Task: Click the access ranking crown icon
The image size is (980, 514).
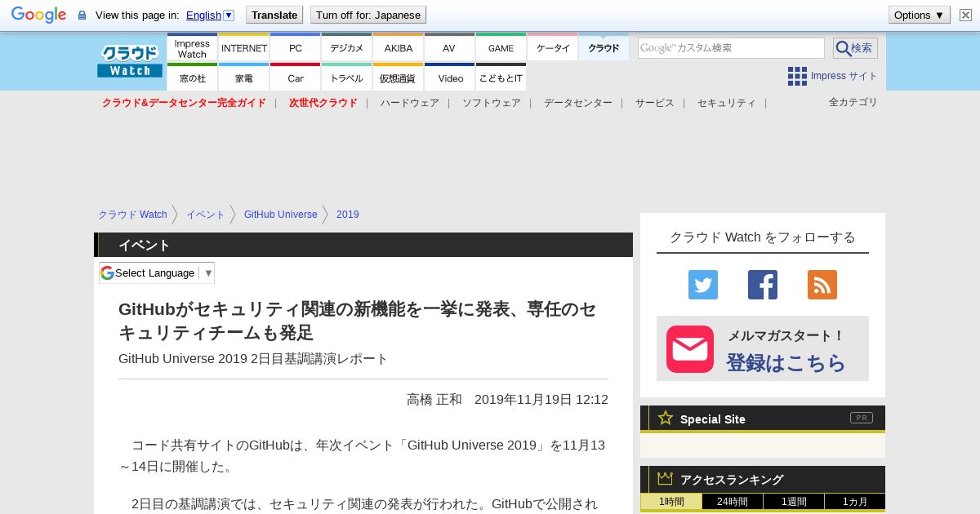Action: (x=666, y=479)
